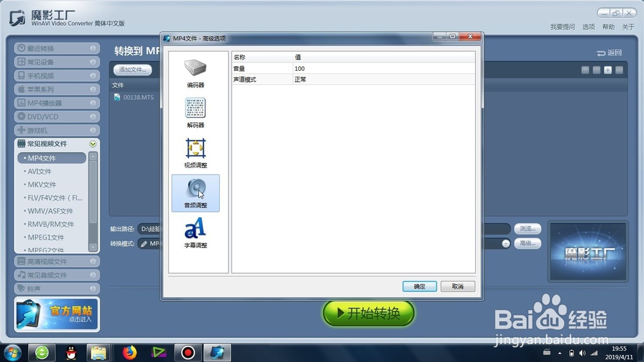This screenshot has height=362, width=644.
Task: Expand the 常见设备 category
Action: click(x=57, y=62)
